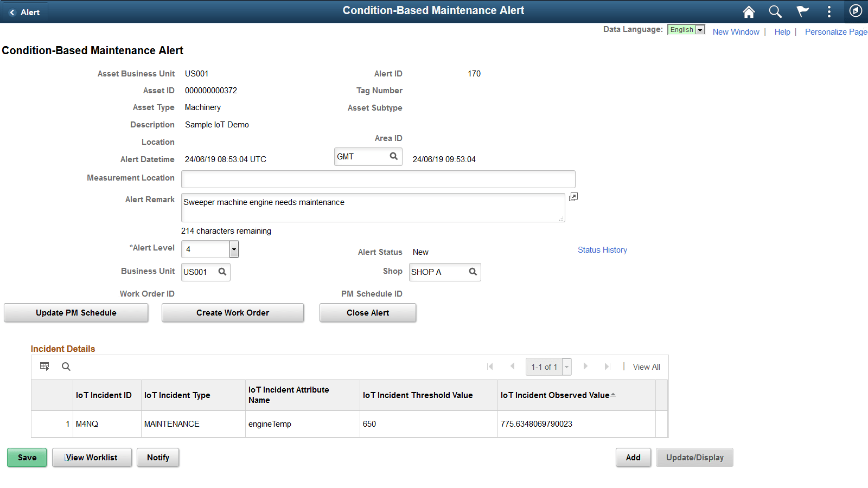Open the row range selector beside 1-1 of 1

[566, 367]
